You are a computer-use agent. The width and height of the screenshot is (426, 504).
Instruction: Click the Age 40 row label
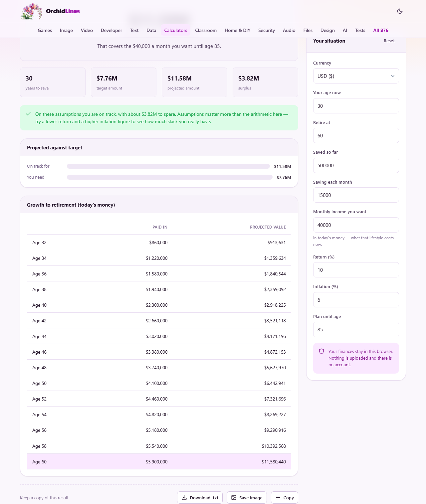click(x=39, y=305)
